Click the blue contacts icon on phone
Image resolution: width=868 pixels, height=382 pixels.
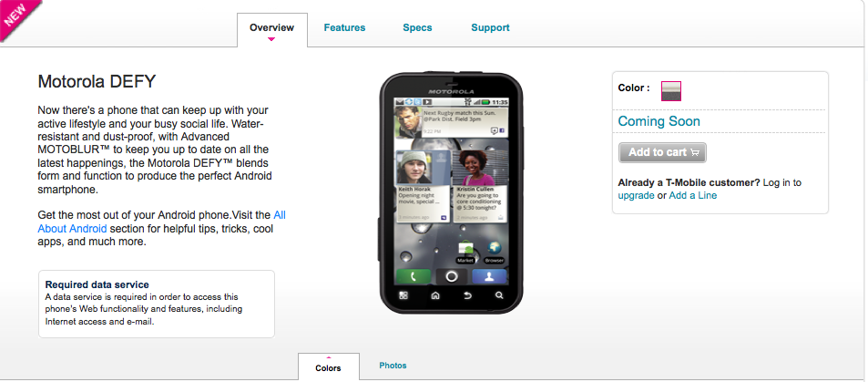[x=489, y=276]
